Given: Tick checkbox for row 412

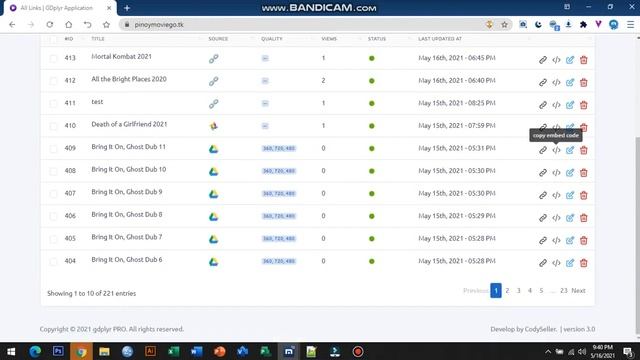Looking at the screenshot, I should (x=53, y=81).
